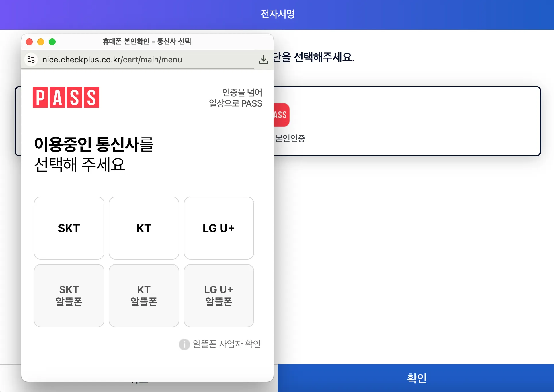Click the download icon in address bar
Image resolution: width=554 pixels, height=392 pixels.
[x=264, y=60]
